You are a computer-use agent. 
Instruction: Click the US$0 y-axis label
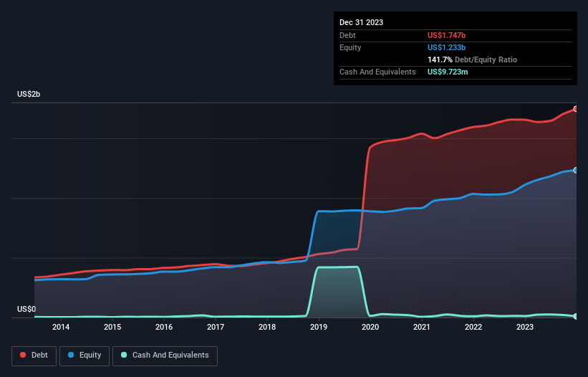tap(26, 309)
